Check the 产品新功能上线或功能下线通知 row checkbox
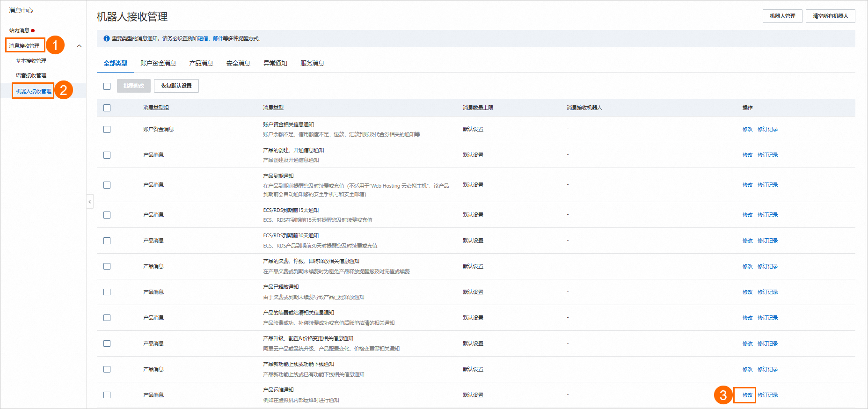This screenshot has width=868, height=409. point(107,369)
